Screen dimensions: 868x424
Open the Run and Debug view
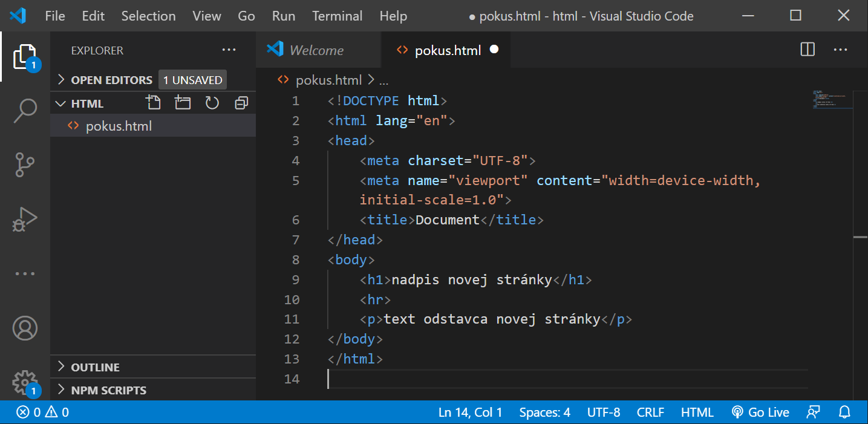tap(25, 219)
